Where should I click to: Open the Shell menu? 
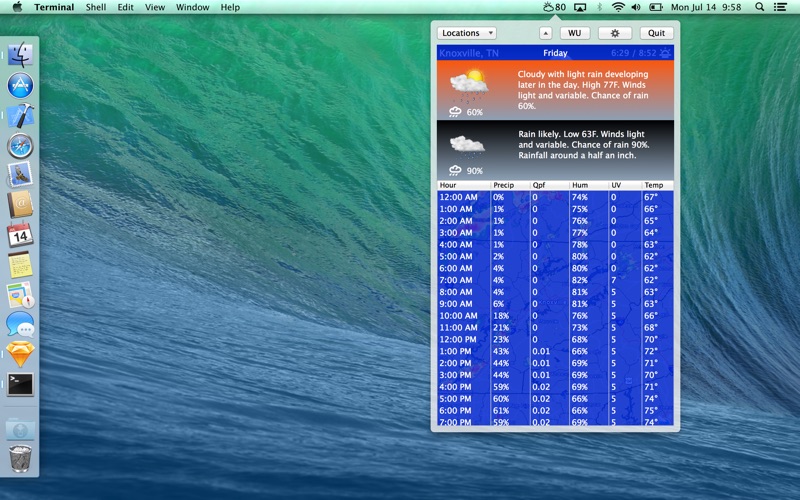pos(96,7)
